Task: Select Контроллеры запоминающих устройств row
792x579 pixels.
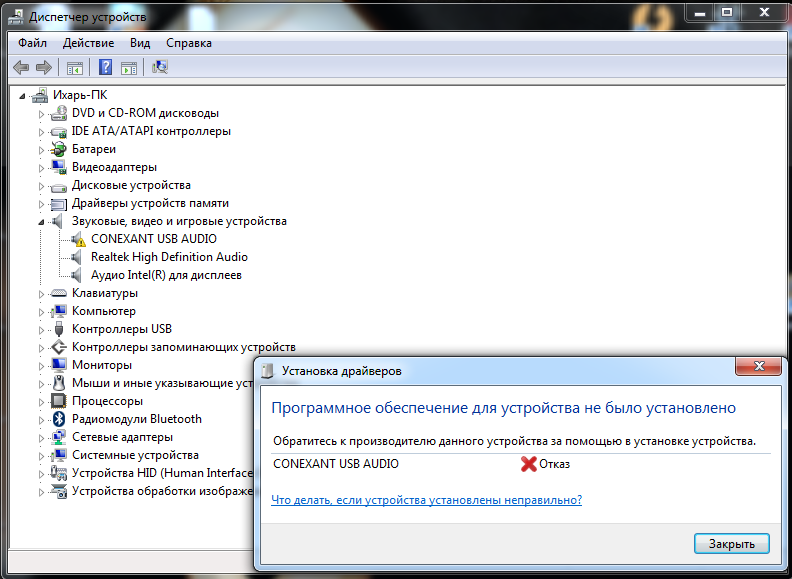Action: click(x=183, y=347)
